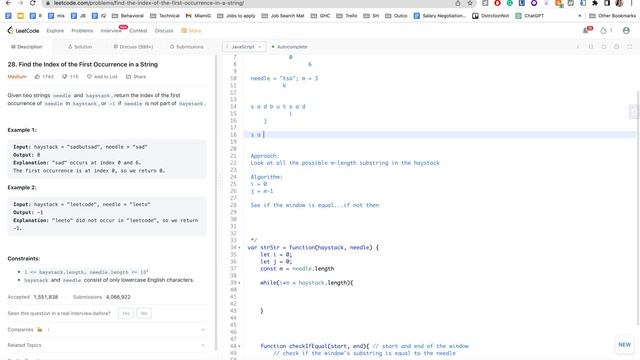Switch to the Solution tab
640x360 pixels.
coord(80,47)
